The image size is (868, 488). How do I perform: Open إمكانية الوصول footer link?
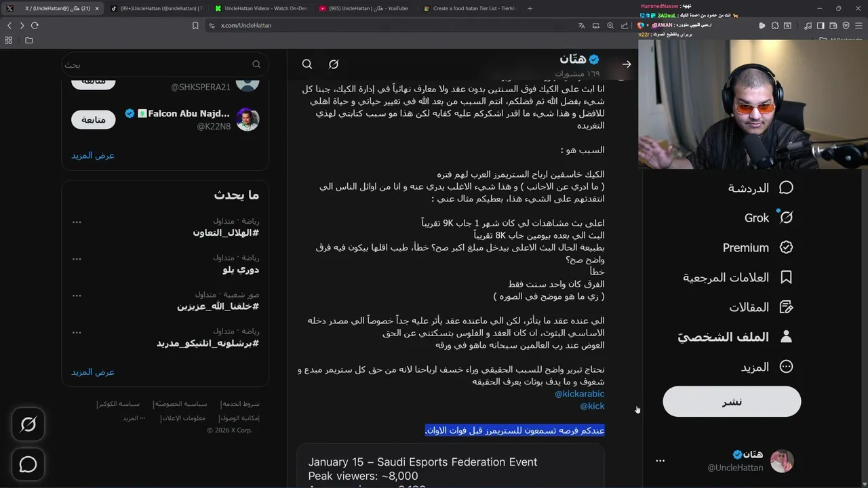pos(239,418)
